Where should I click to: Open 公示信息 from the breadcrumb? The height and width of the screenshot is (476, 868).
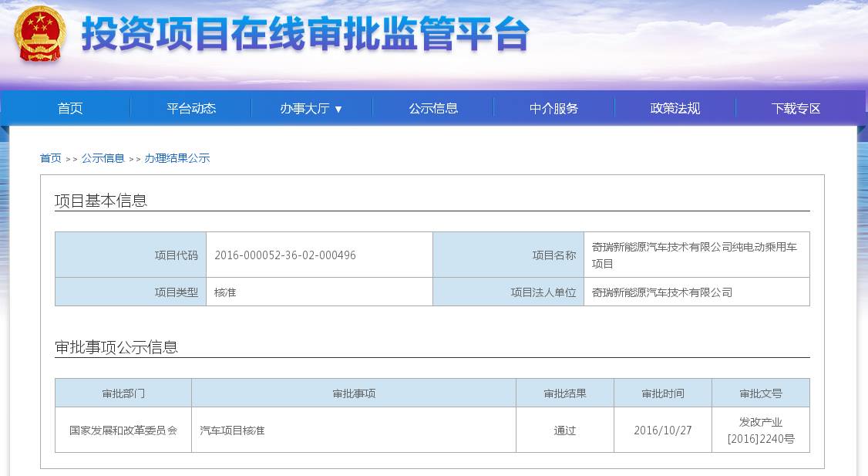pos(103,157)
